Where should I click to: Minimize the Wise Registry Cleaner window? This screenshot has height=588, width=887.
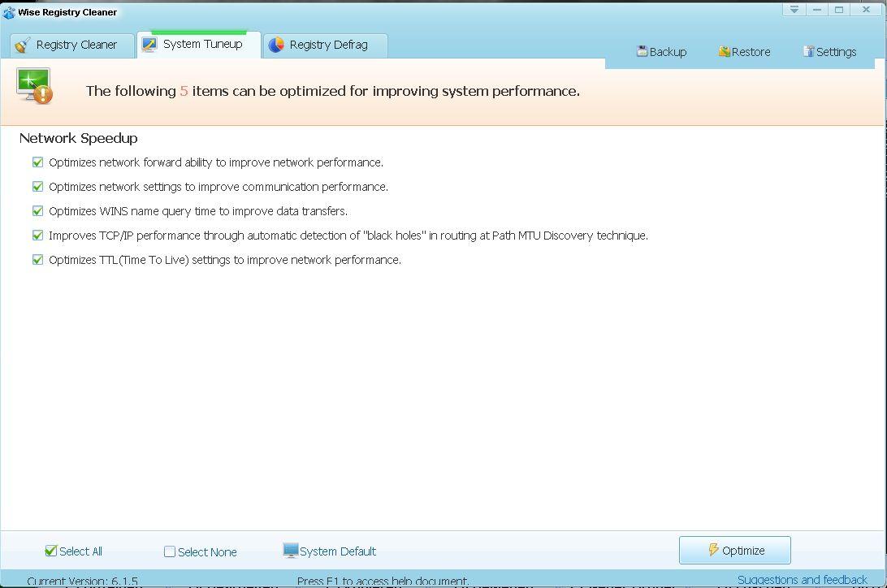pyautogui.click(x=817, y=10)
